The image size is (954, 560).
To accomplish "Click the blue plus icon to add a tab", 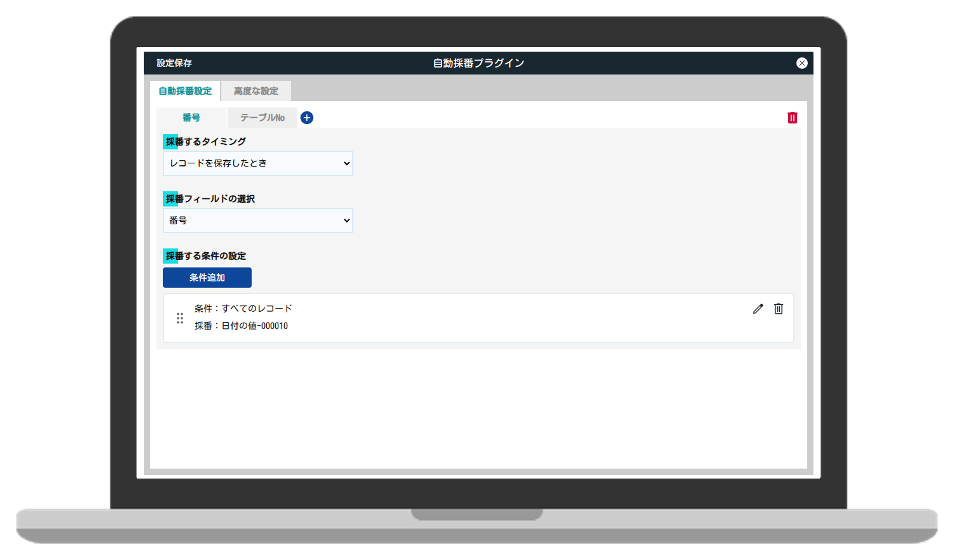I will (x=307, y=118).
